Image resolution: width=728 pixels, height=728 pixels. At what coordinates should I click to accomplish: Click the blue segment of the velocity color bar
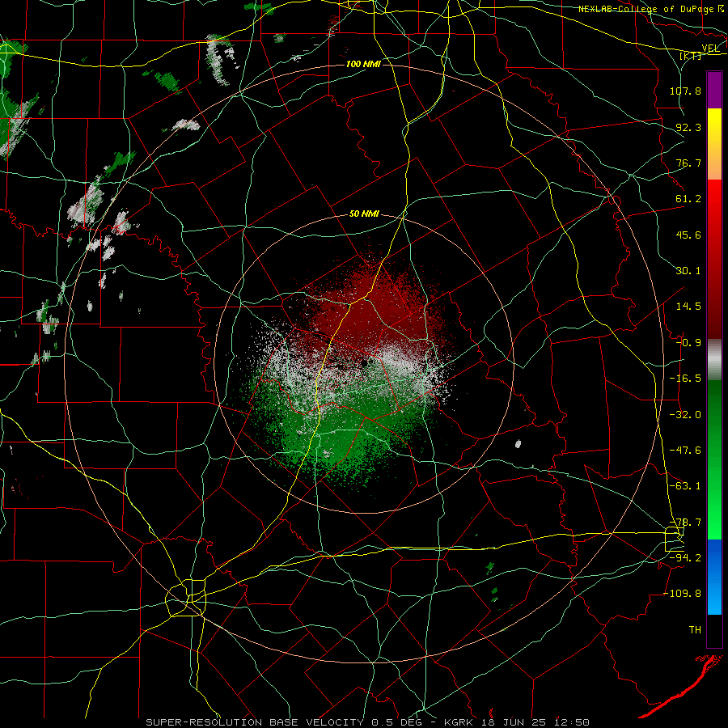714,577
